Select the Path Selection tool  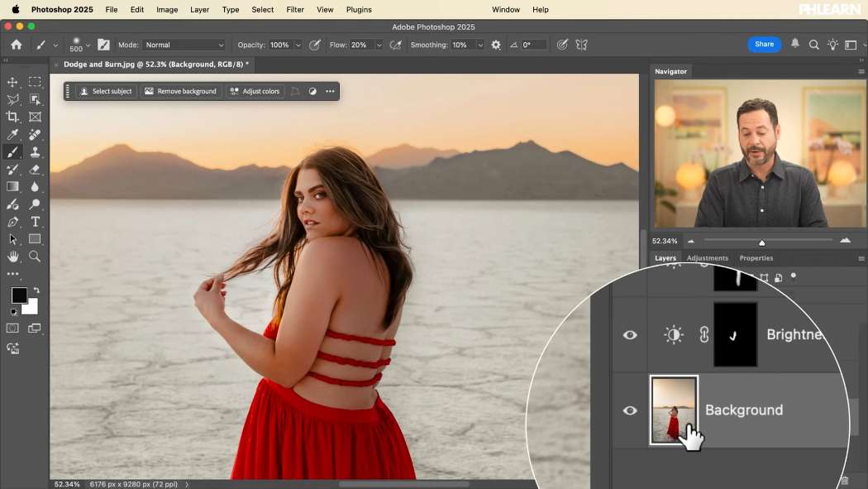point(12,239)
